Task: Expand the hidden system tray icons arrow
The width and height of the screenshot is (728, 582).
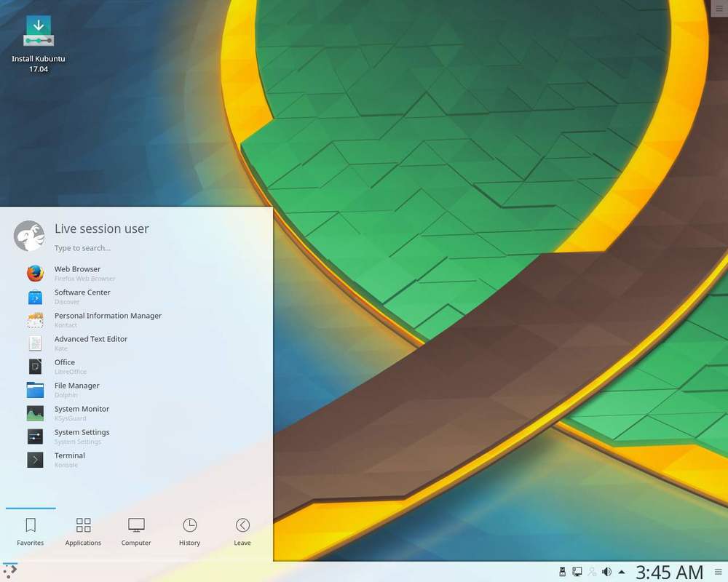Action: 620,572
